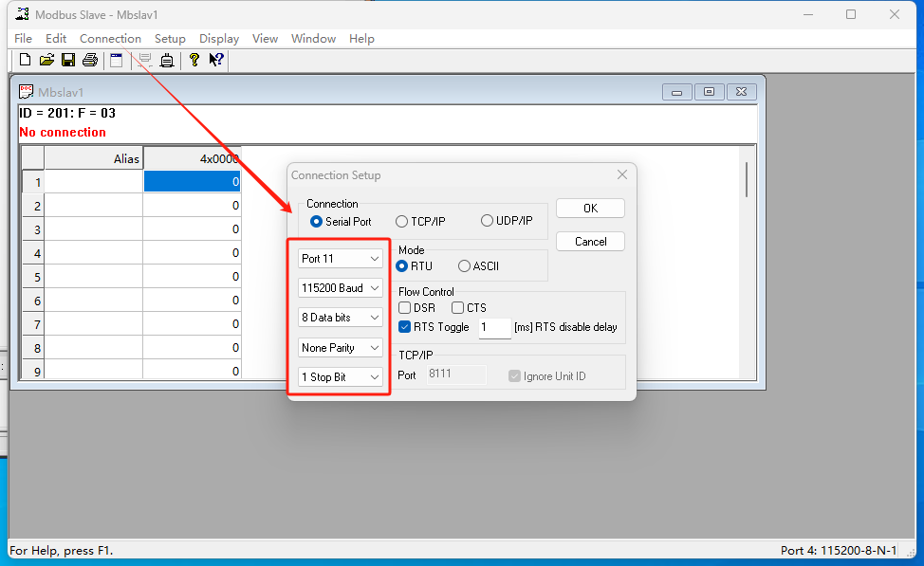Viewport: 924px width, 566px height.
Task: Click Cancel in Connection Setup dialog
Action: point(590,242)
